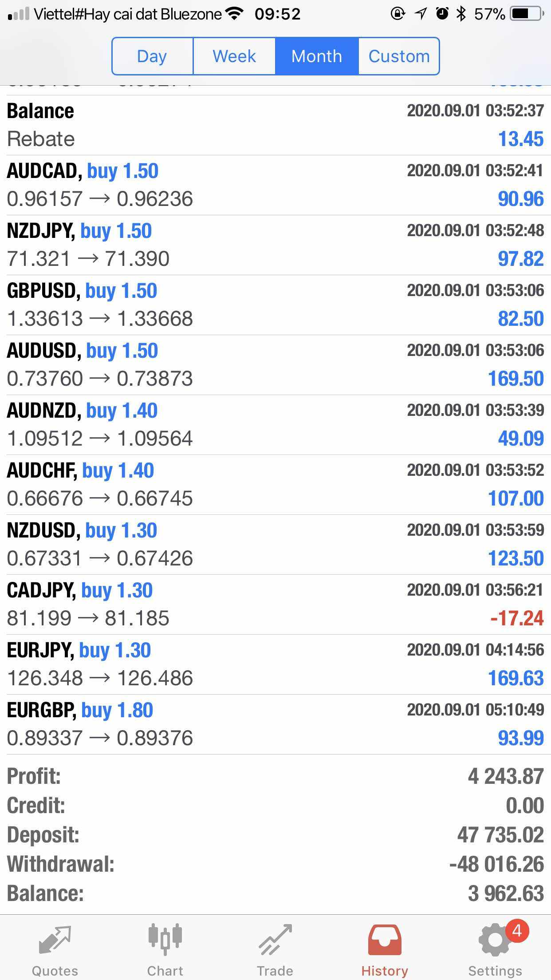Tap the AUDUSD 169.50 profit row
The height and width of the screenshot is (980, 551).
click(x=275, y=365)
